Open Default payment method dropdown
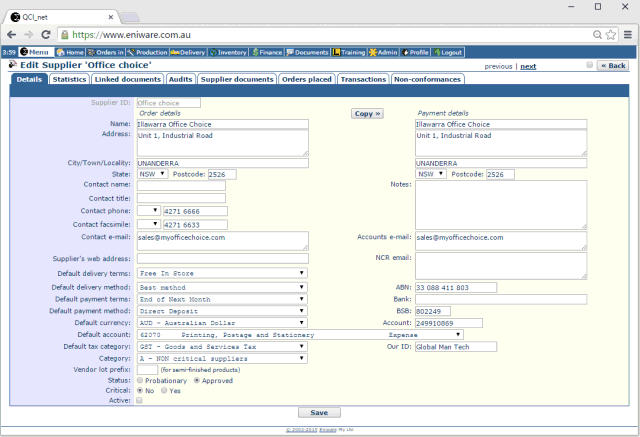 (x=222, y=311)
